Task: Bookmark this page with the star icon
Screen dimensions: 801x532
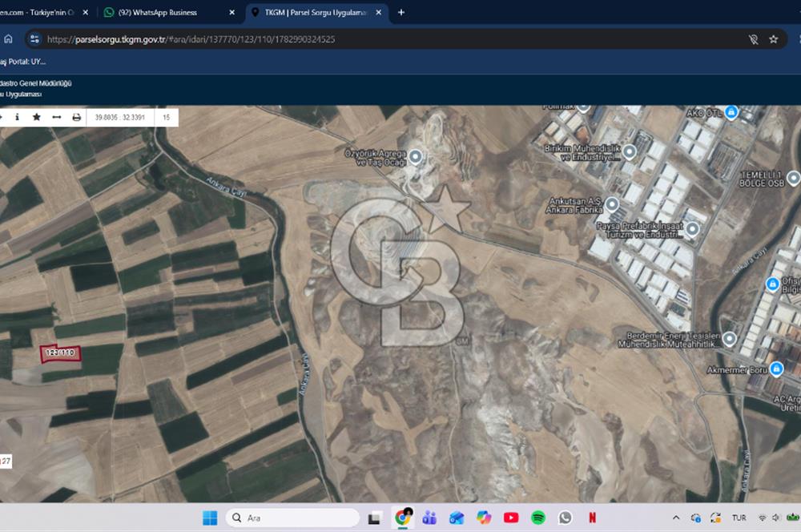Action: pyautogui.click(x=774, y=39)
